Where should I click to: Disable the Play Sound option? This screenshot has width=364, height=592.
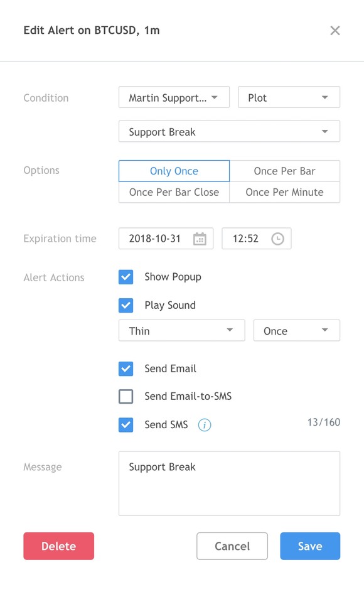pyautogui.click(x=126, y=306)
